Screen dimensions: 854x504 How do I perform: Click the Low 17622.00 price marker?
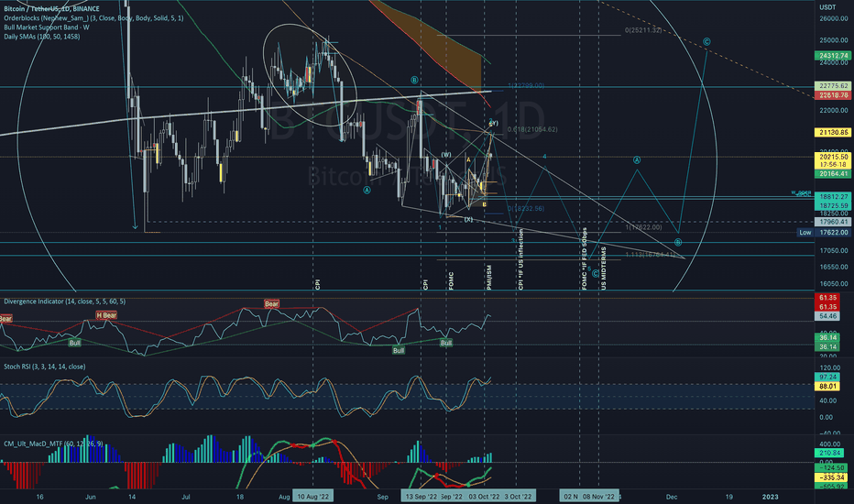tap(824, 233)
